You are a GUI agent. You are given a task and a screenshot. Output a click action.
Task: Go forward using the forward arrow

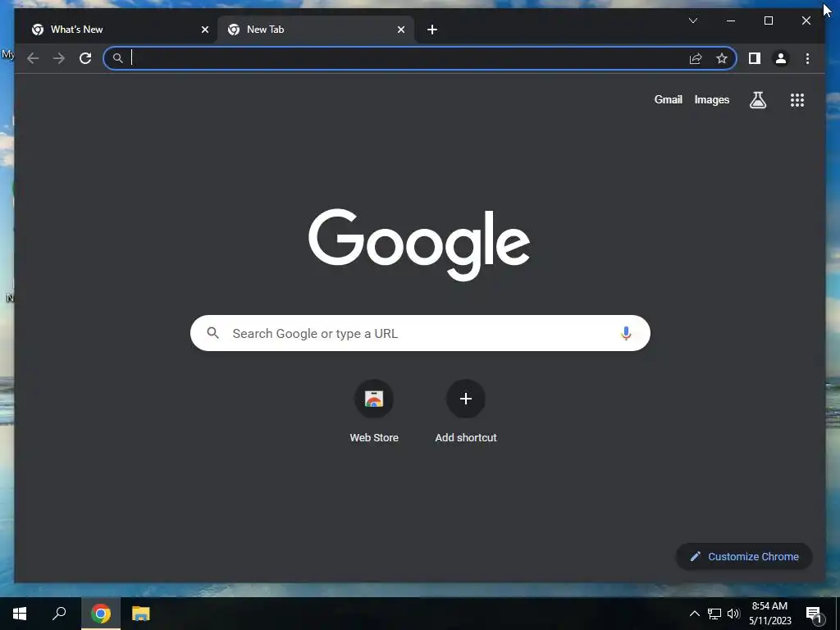(x=59, y=58)
